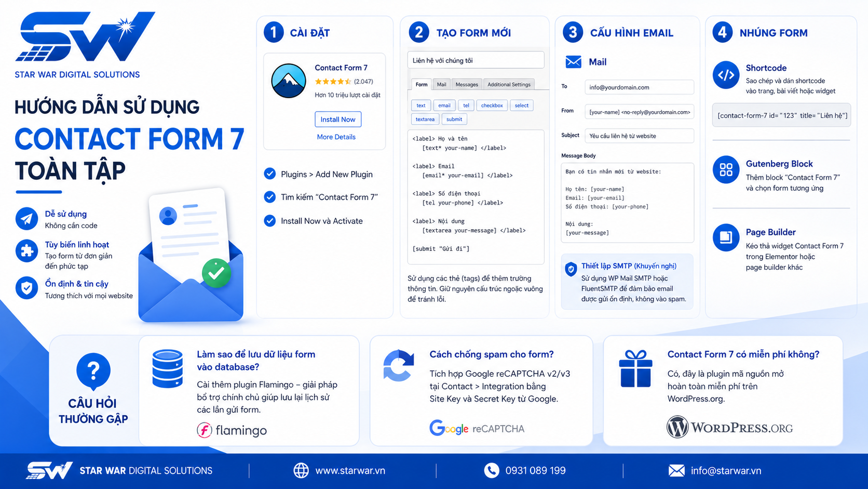Click the footer SW logo

coord(49,471)
